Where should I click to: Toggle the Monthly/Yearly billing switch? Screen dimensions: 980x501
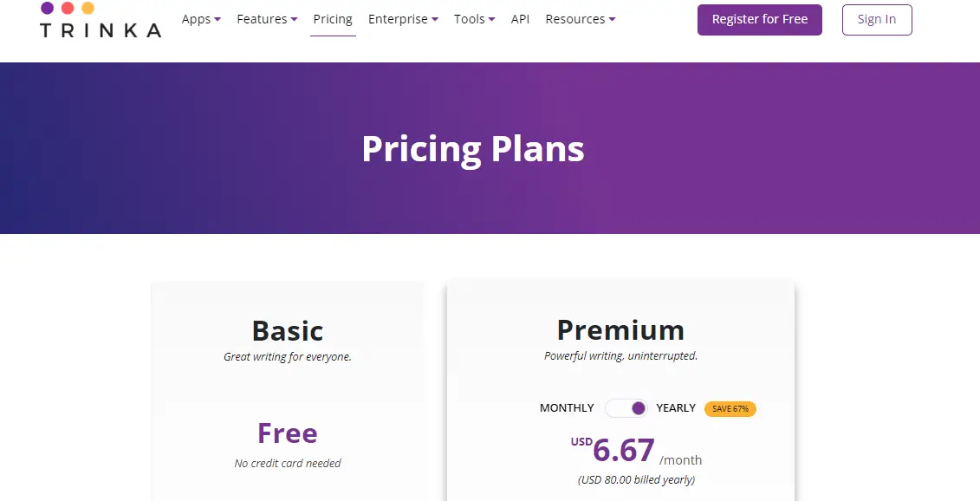(626, 408)
